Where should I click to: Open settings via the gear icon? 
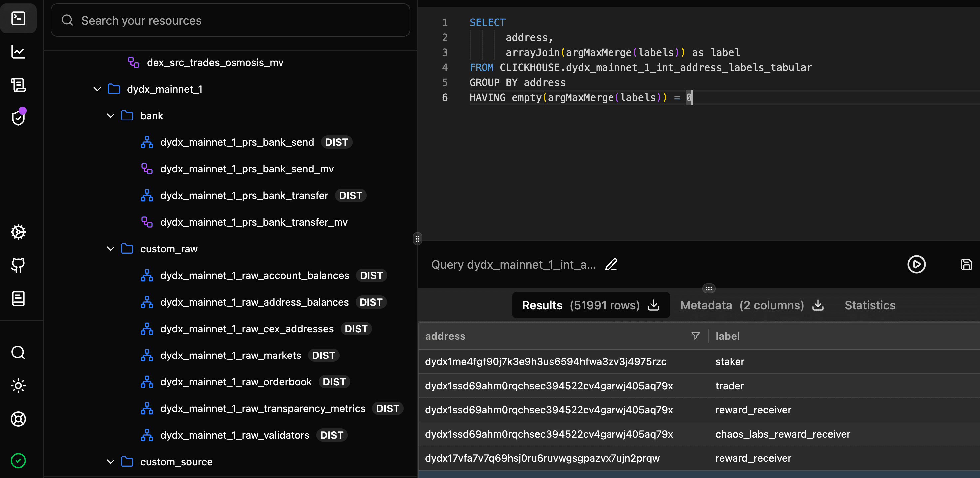coord(18,232)
